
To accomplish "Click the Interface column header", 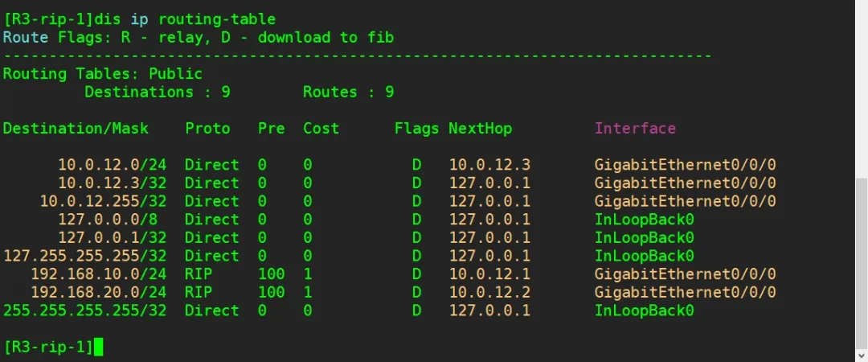I will point(635,128).
